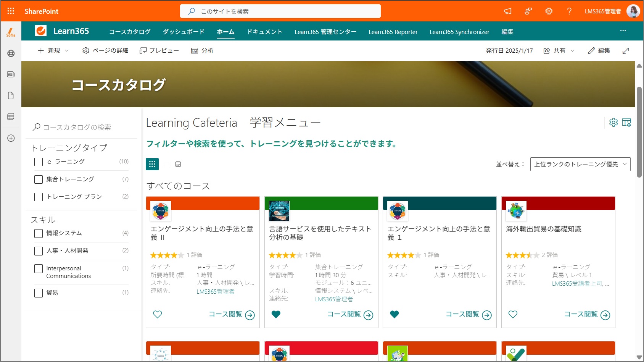Favorite the エンゲージメント向上の手法と意義 II course heart

click(x=158, y=314)
